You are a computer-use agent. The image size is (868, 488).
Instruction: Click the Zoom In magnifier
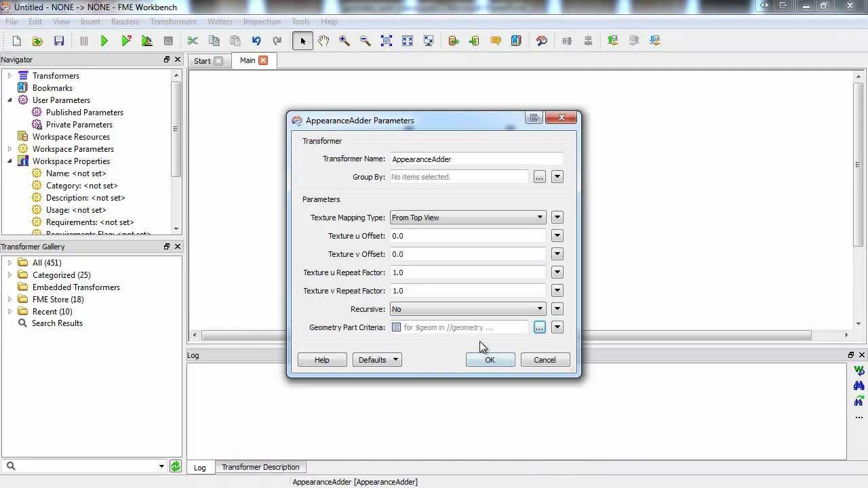(344, 41)
